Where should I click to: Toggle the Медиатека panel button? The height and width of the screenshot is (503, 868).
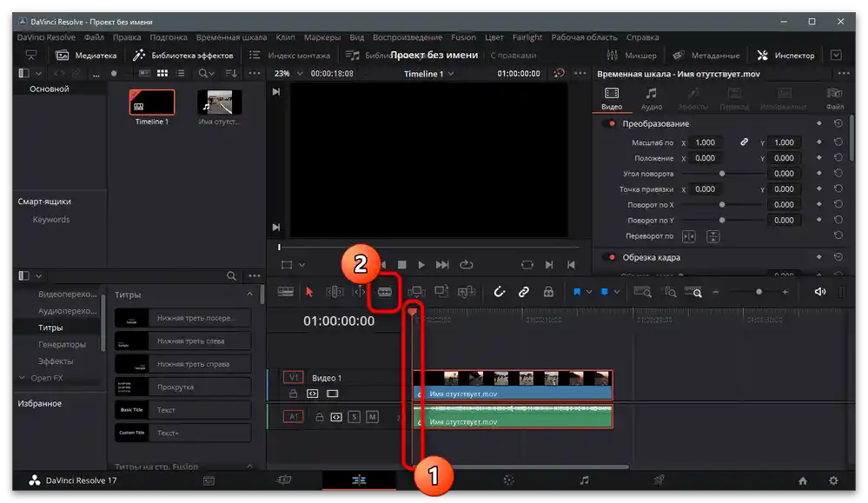click(x=86, y=56)
